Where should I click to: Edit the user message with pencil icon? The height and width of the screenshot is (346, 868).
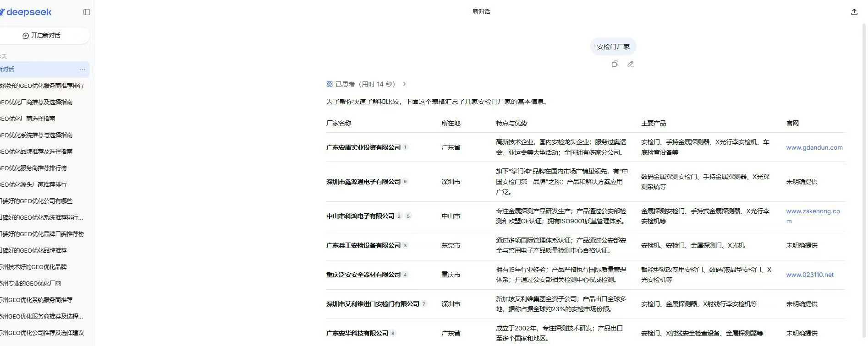[631, 64]
